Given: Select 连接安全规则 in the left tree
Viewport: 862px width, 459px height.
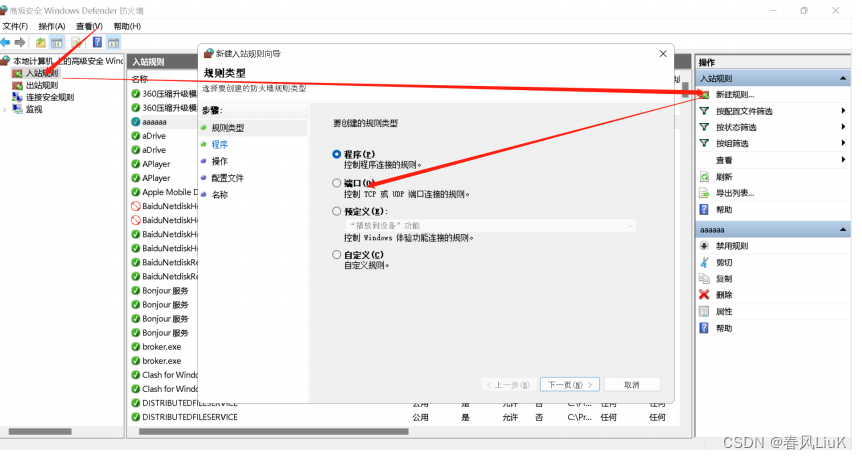Looking at the screenshot, I should (50, 97).
